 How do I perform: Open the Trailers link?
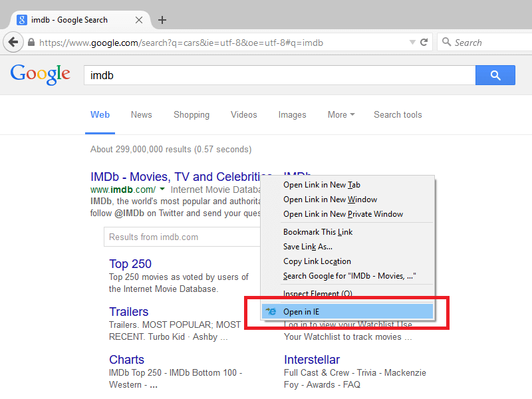pyautogui.click(x=128, y=311)
